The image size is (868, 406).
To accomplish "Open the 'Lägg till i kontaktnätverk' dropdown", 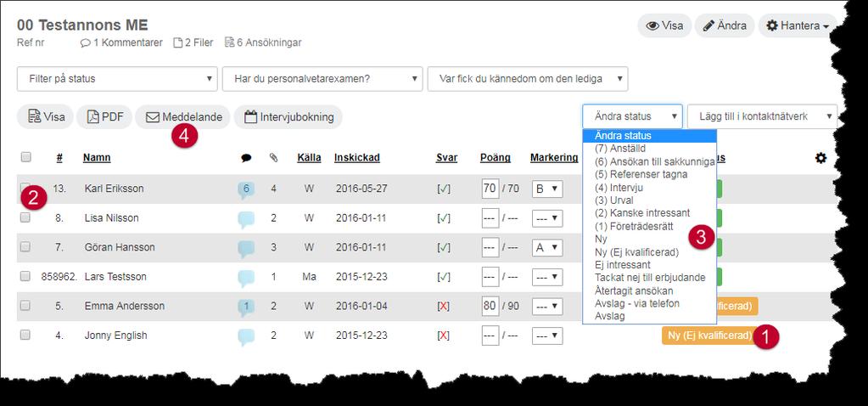I will point(762,117).
